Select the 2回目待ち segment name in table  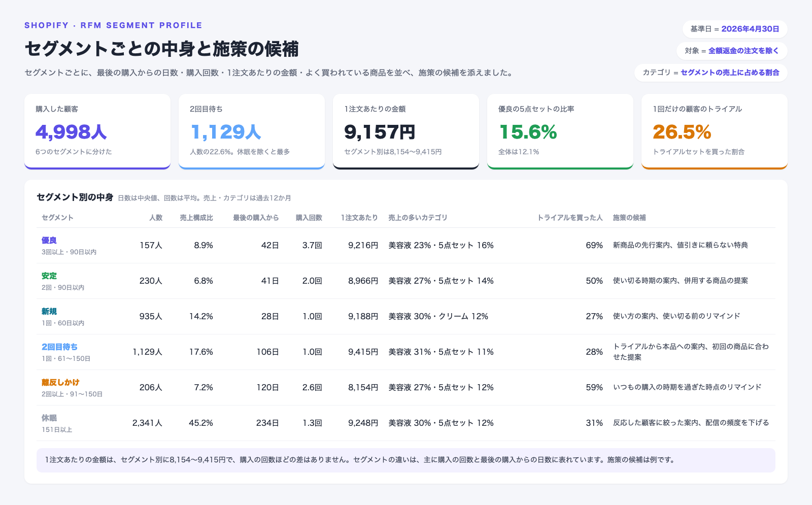coord(60,347)
